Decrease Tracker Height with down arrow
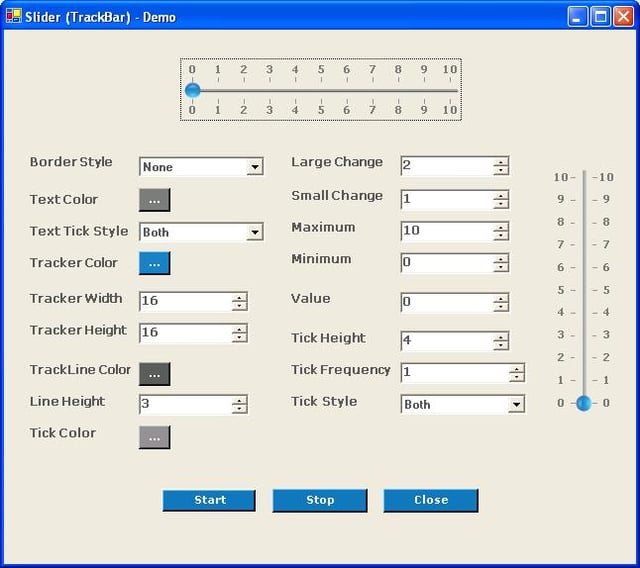This screenshot has height=568, width=640. tap(240, 338)
